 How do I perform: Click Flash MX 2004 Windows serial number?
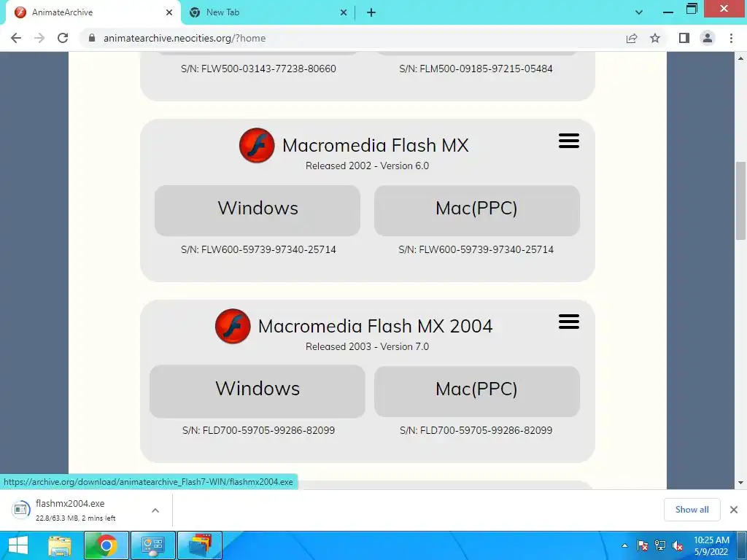258,430
